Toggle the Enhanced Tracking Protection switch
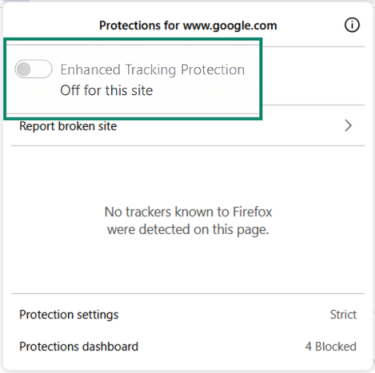The height and width of the screenshot is (373, 375). [x=33, y=69]
